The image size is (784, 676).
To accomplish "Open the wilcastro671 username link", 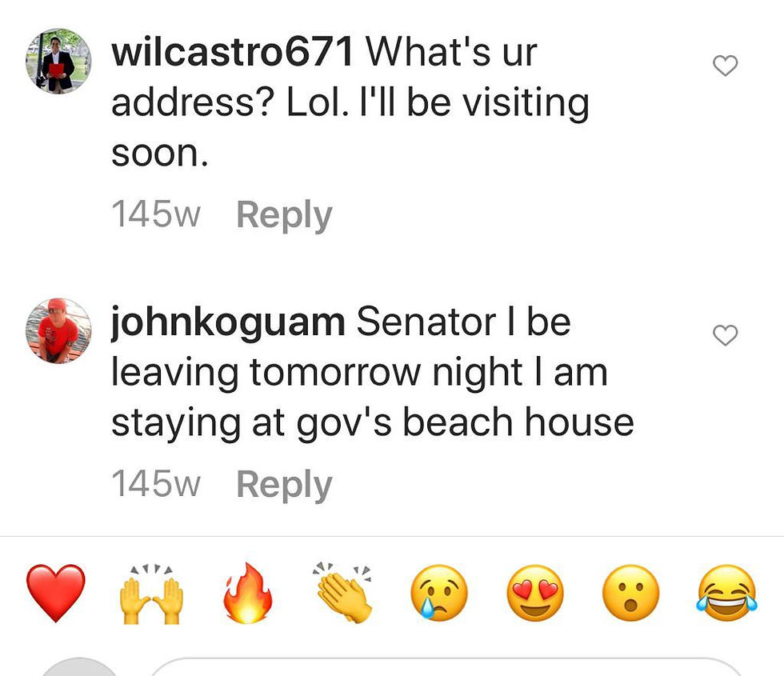I will (233, 52).
